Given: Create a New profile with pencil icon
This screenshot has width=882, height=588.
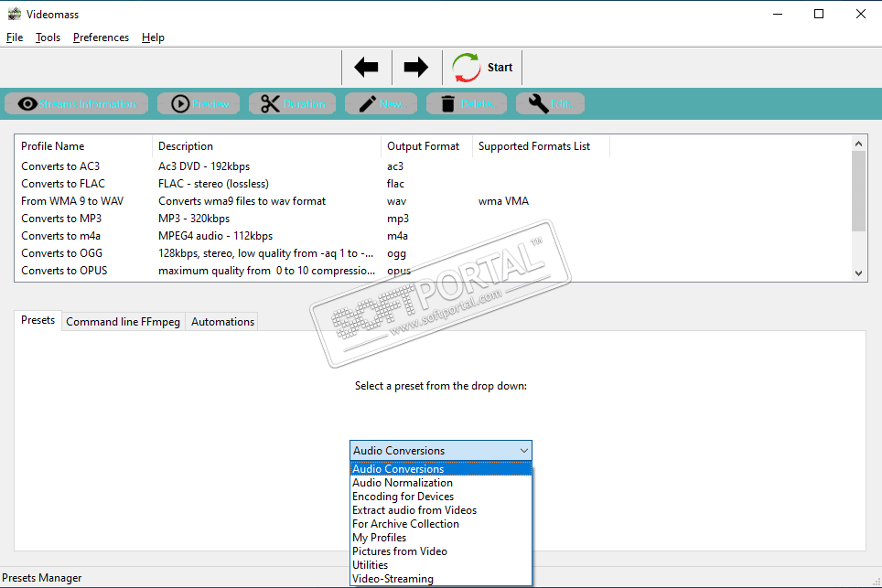Looking at the screenshot, I should [x=382, y=104].
